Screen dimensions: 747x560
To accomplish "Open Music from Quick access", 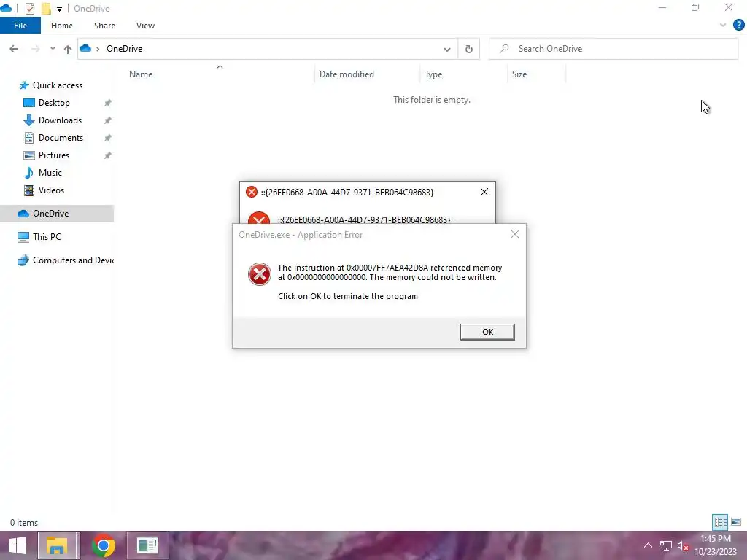I will point(50,173).
